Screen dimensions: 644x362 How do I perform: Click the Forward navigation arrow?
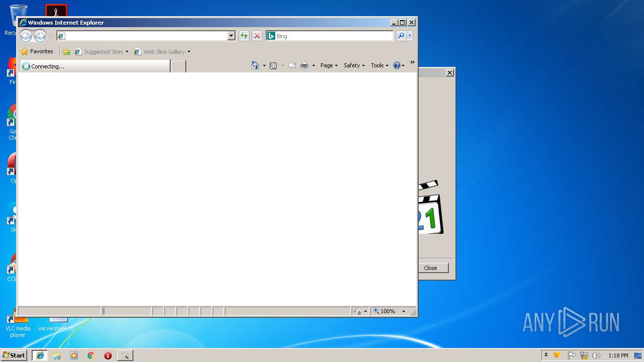coord(40,36)
